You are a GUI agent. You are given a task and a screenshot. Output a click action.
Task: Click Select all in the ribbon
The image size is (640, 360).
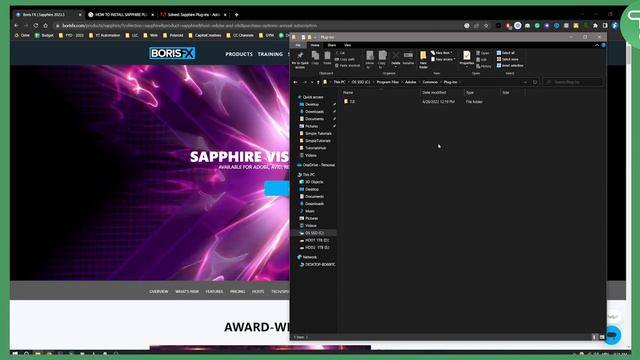[x=506, y=53]
